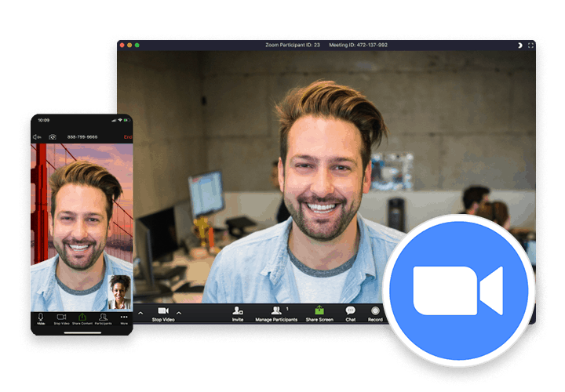565x392 pixels.
Task: Switch the phone camera with flip icon
Action: coord(53,136)
